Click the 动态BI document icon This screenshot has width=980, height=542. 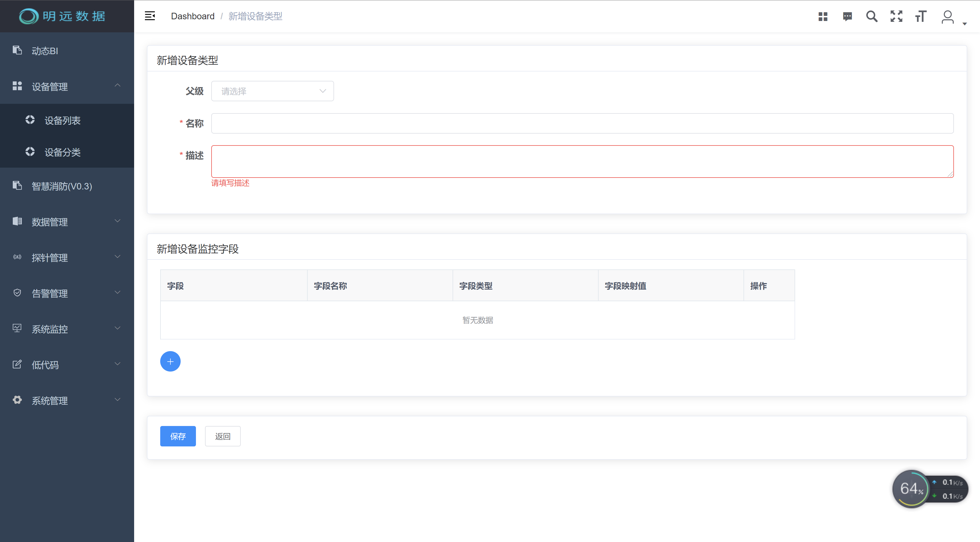(x=17, y=50)
